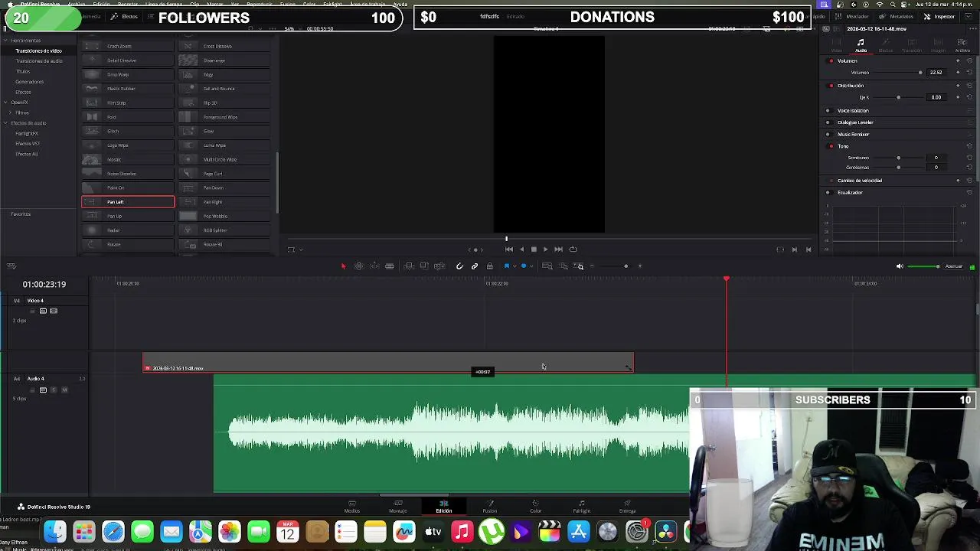Click the Insert clip toolbar icon
Image resolution: width=980 pixels, height=551 pixels.
(409, 266)
